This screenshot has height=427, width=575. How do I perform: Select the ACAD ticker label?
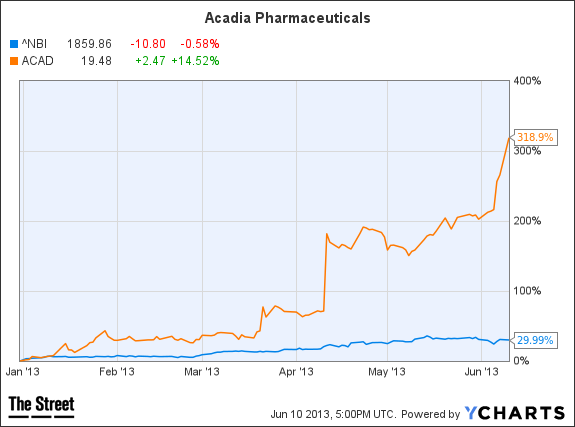point(37,61)
